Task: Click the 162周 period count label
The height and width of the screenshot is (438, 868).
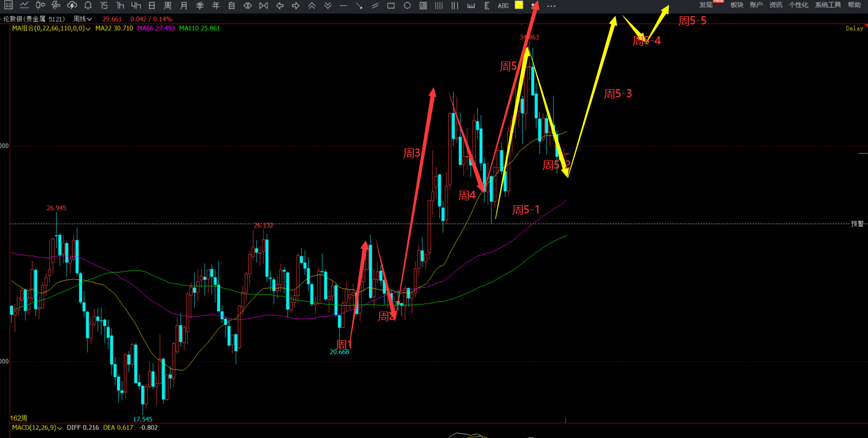Action: 18,418
